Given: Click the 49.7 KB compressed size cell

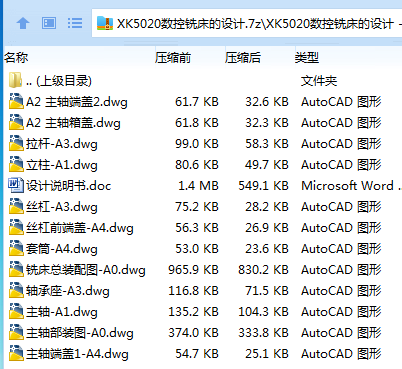Looking at the screenshot, I should point(267,165).
